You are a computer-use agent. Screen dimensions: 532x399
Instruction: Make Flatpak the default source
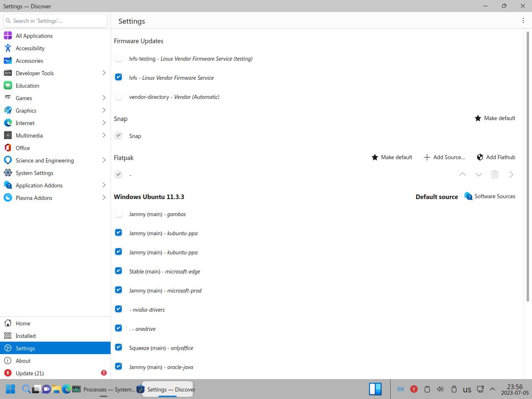pos(392,157)
